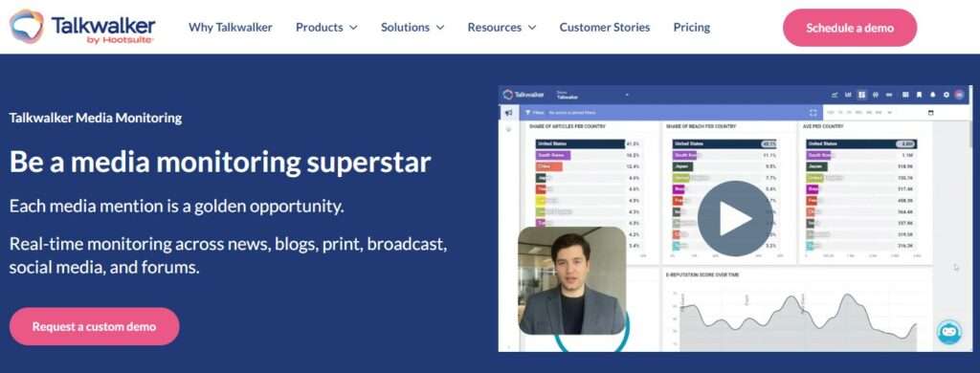Expand the Resources dropdown menu

coord(501,27)
